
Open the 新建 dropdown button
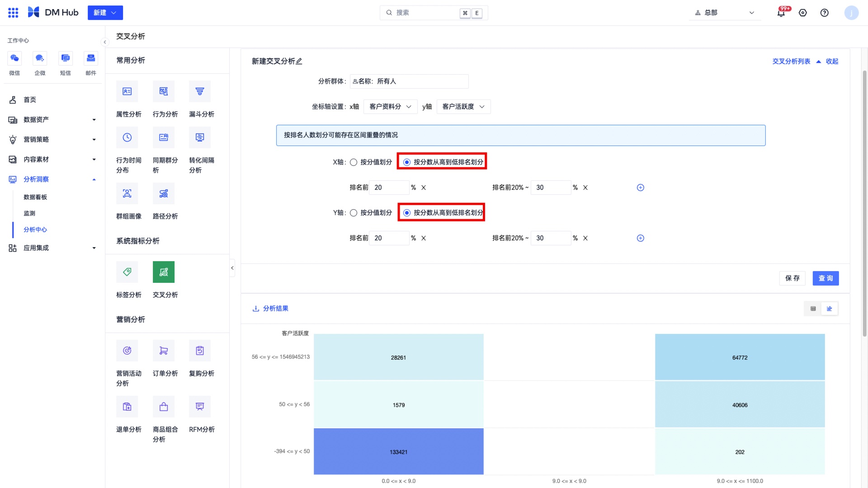tap(105, 13)
